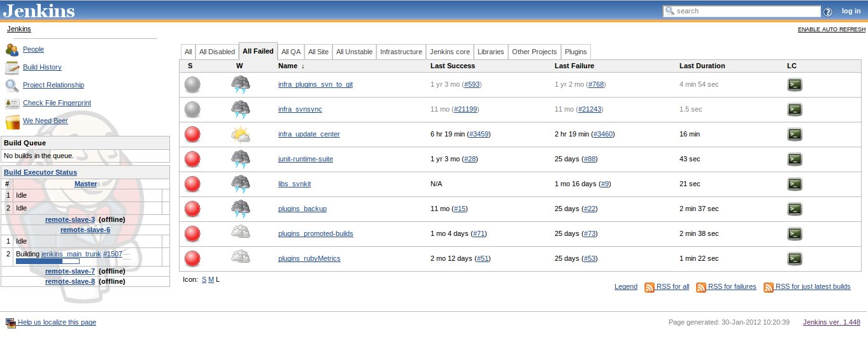
Task: Click the RSS for failures feed icon
Action: pyautogui.click(x=701, y=287)
